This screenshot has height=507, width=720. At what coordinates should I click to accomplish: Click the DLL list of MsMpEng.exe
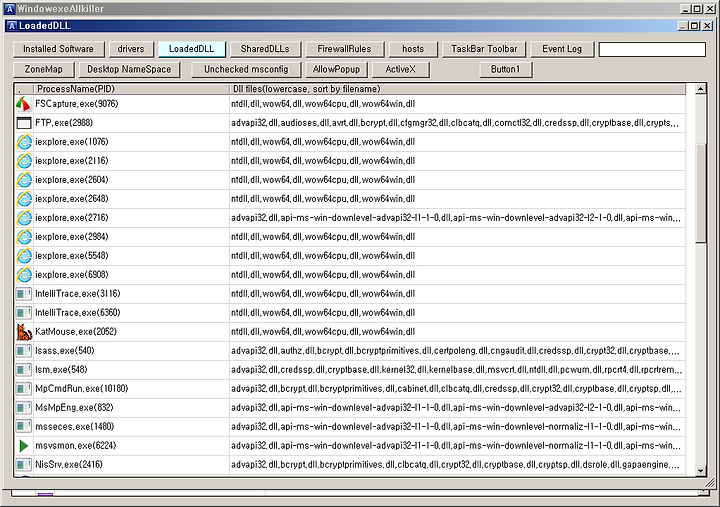[x=456, y=408]
